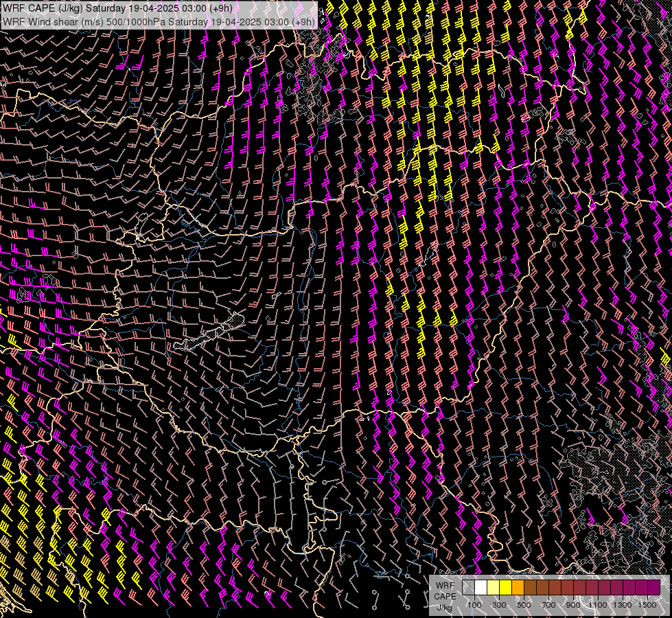
Task: Click the "700" legend value
Action: coord(548,605)
